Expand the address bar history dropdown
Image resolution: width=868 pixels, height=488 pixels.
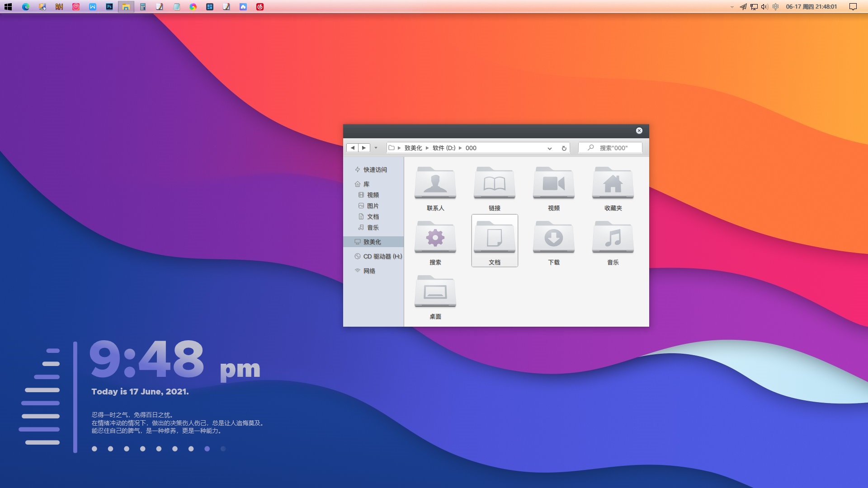[549, 148]
